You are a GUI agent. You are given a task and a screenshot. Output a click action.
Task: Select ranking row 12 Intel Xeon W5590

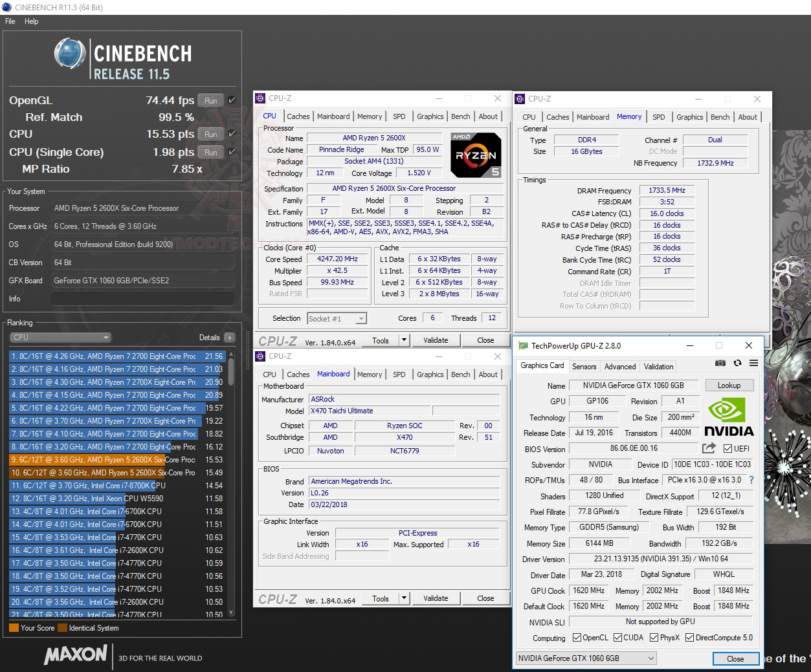(117, 499)
